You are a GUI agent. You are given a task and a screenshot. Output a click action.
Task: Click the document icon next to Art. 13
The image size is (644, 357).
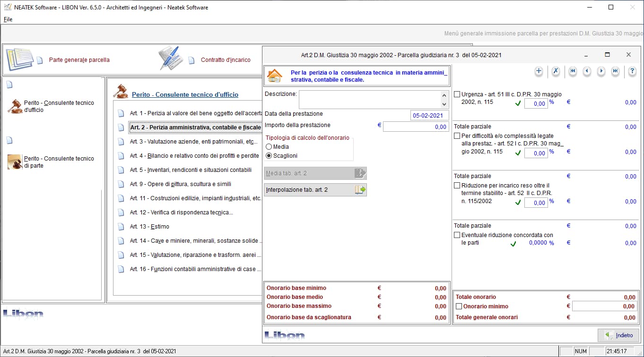tap(121, 227)
